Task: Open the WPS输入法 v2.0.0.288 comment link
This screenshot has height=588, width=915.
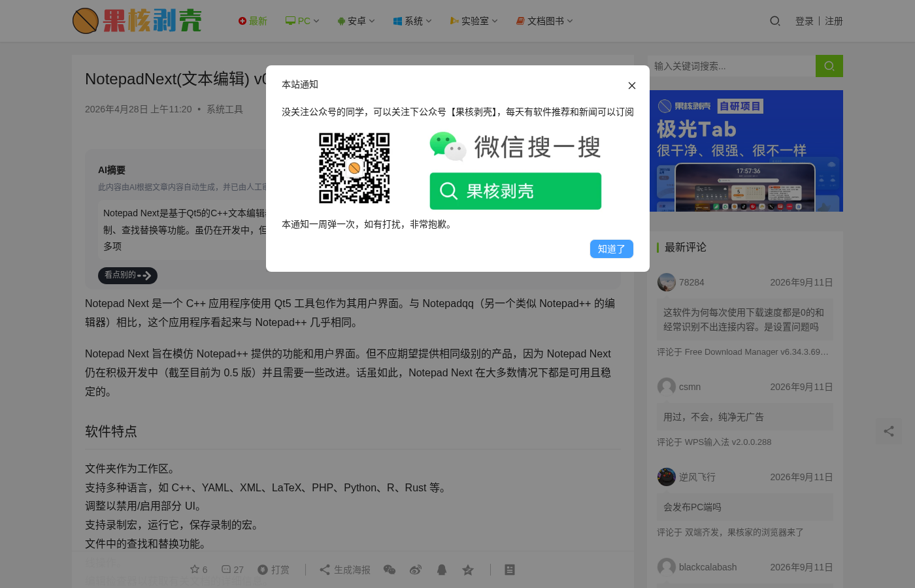Action: pos(728,442)
